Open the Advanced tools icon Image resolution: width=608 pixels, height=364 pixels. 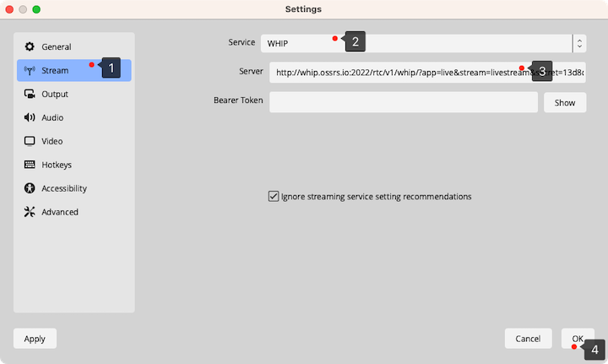(x=30, y=213)
